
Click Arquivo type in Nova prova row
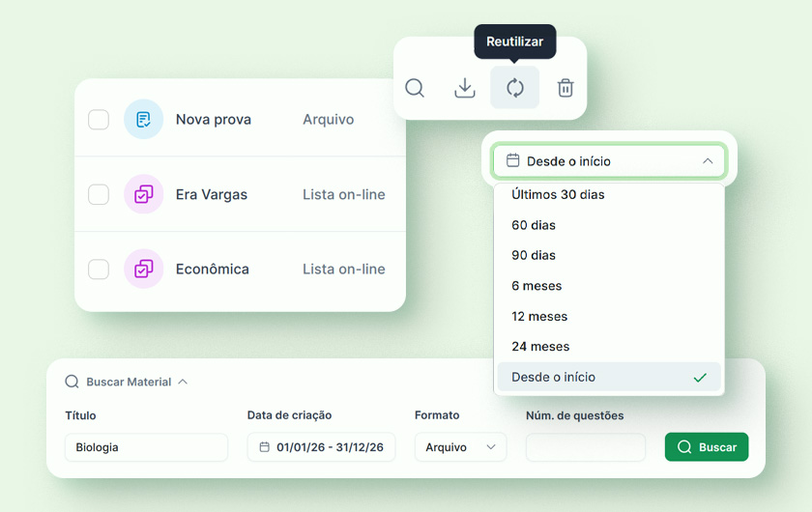point(329,120)
